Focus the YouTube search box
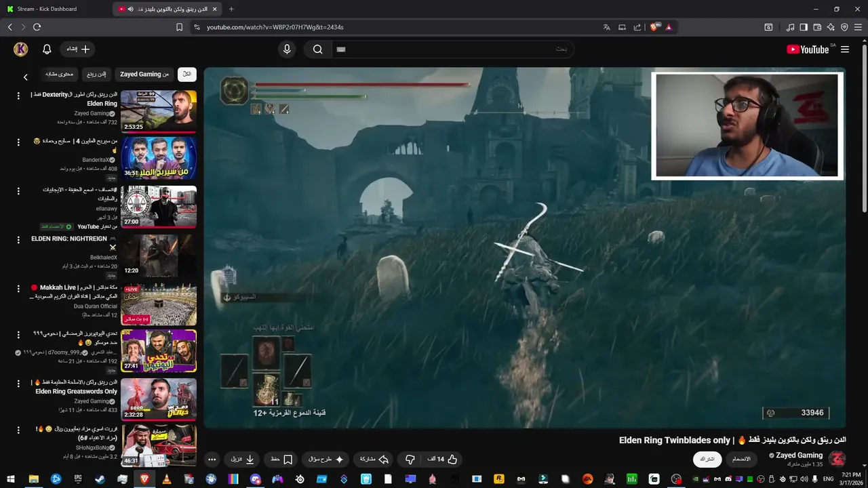 452,49
